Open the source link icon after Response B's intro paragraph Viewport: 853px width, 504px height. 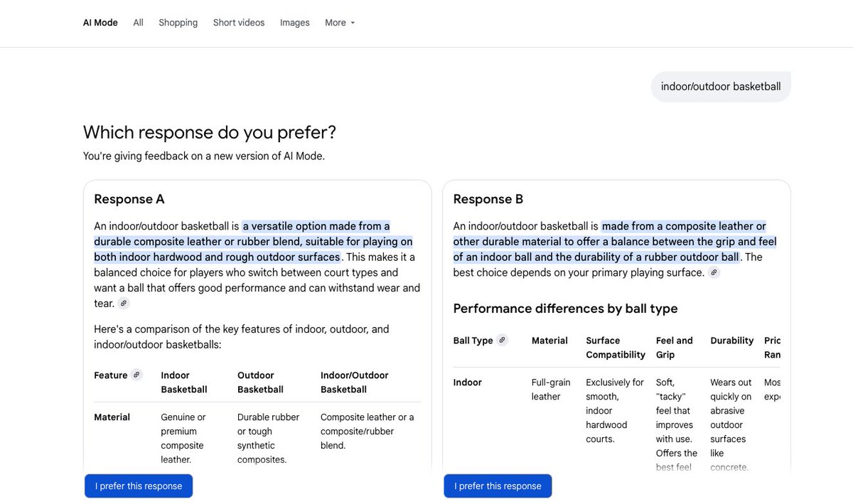714,272
